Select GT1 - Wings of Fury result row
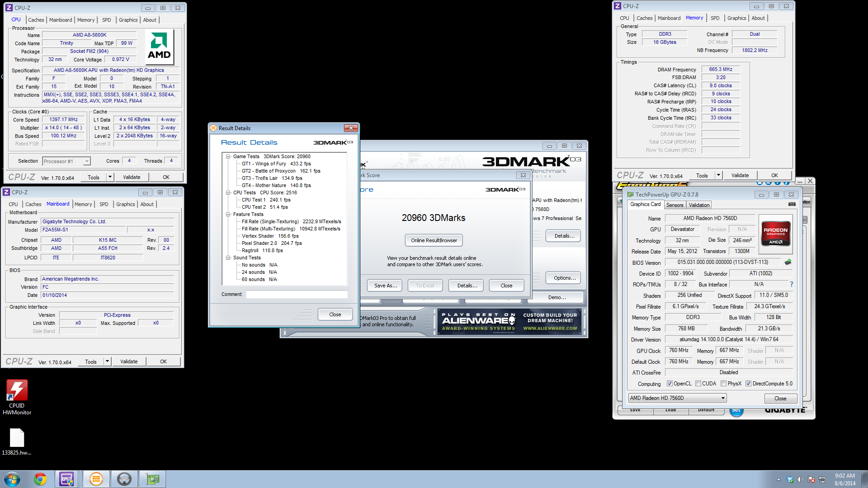Viewport: 868px width, 488px height. click(x=276, y=164)
